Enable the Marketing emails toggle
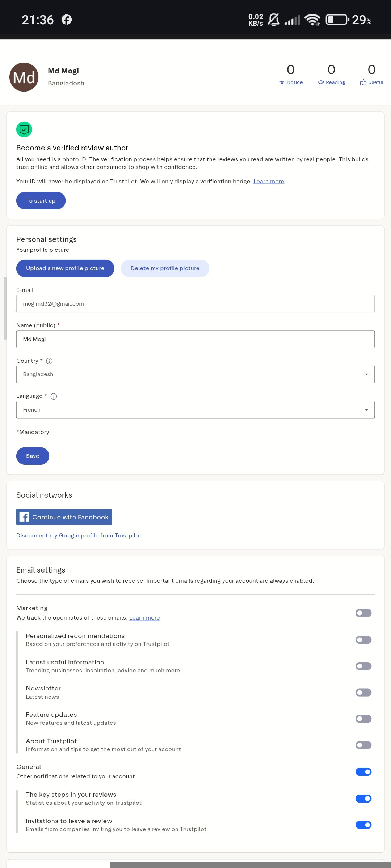 363,613
